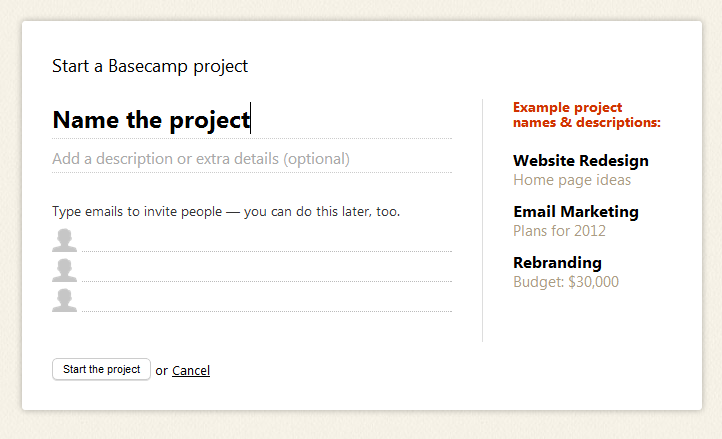Click the Plans for 2012 example description
The height and width of the screenshot is (439, 722).
559,231
